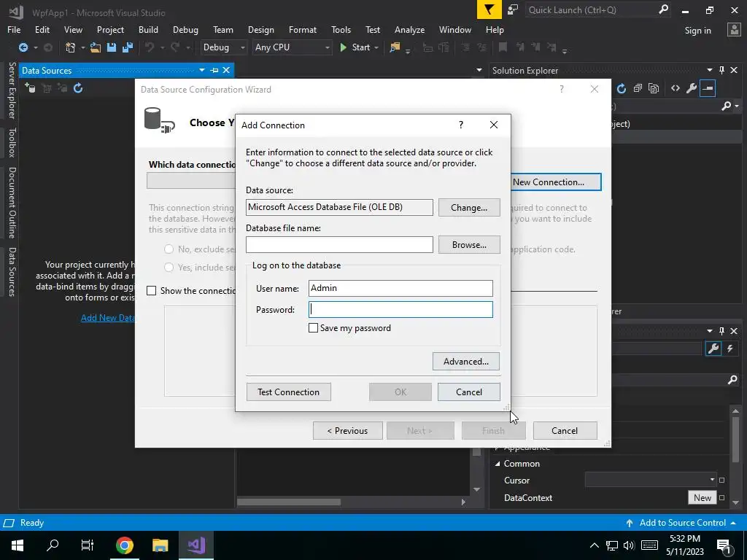Expand the New Project icon dropdown arrow
747x560 pixels.
(82, 47)
